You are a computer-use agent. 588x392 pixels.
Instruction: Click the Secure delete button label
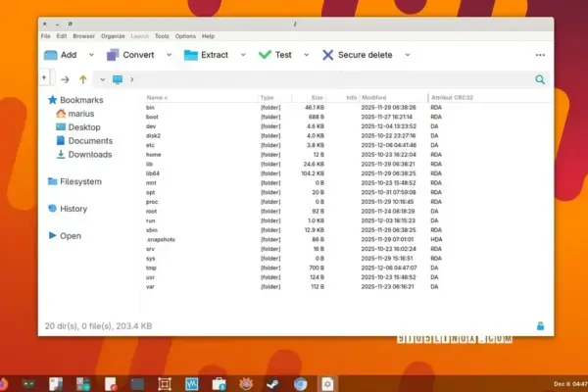tap(365, 55)
